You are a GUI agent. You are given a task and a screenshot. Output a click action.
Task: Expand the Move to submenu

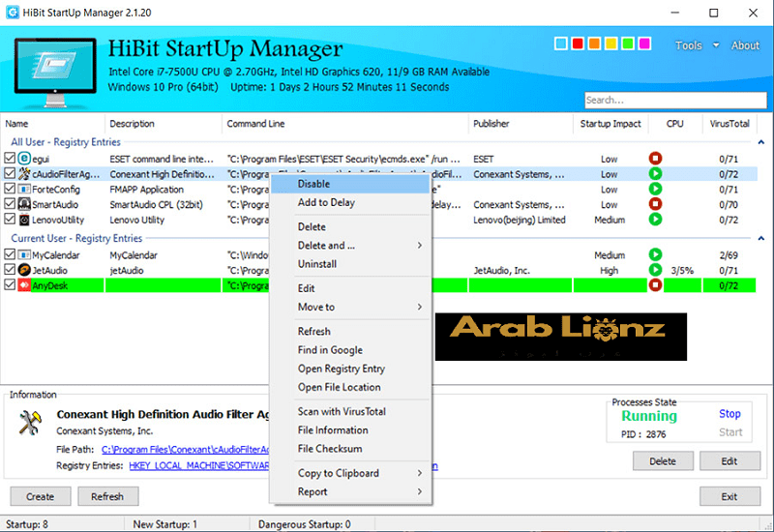pos(419,307)
